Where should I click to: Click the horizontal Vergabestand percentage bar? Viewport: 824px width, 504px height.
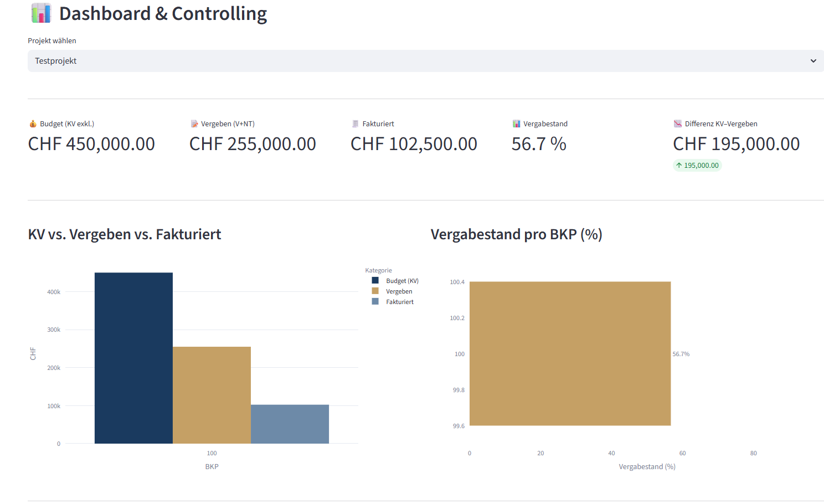tap(570, 353)
